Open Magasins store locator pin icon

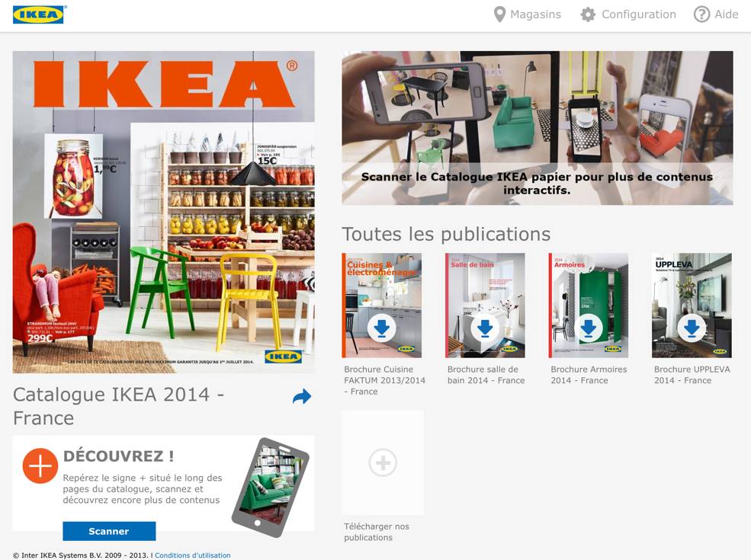pos(499,14)
